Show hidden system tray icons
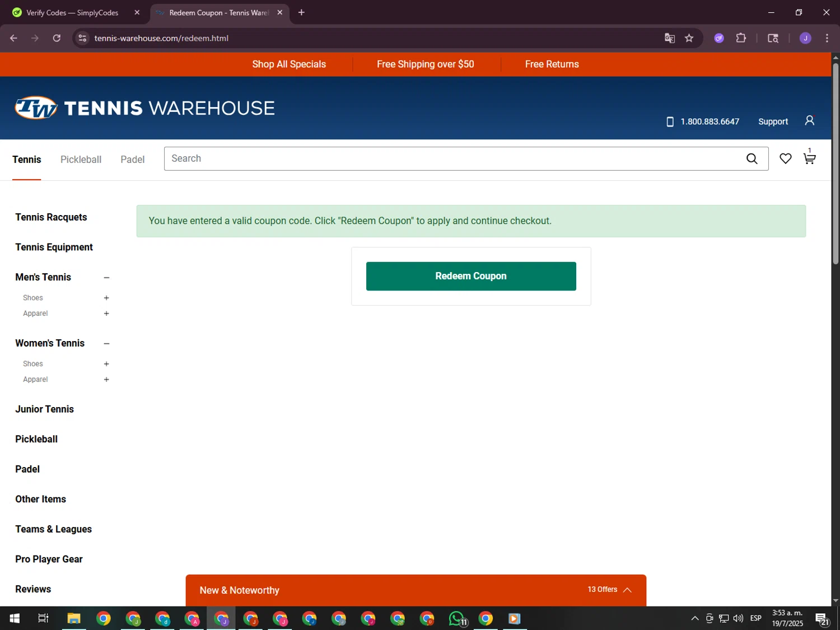 (694, 618)
